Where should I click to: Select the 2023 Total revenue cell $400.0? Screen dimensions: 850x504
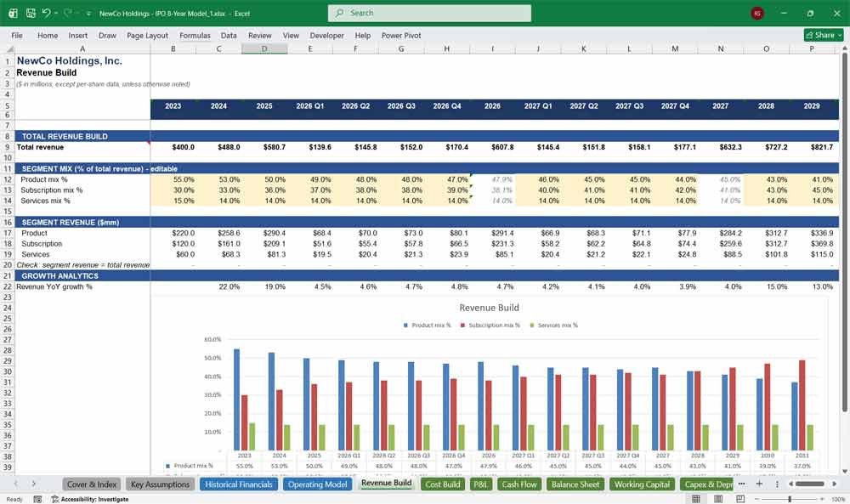point(173,147)
